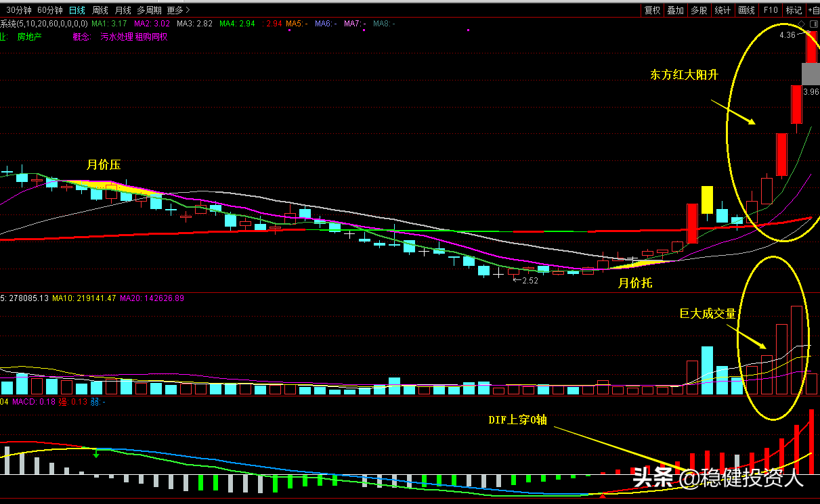
Task: Open the 统计 statistics button
Action: pyautogui.click(x=723, y=10)
